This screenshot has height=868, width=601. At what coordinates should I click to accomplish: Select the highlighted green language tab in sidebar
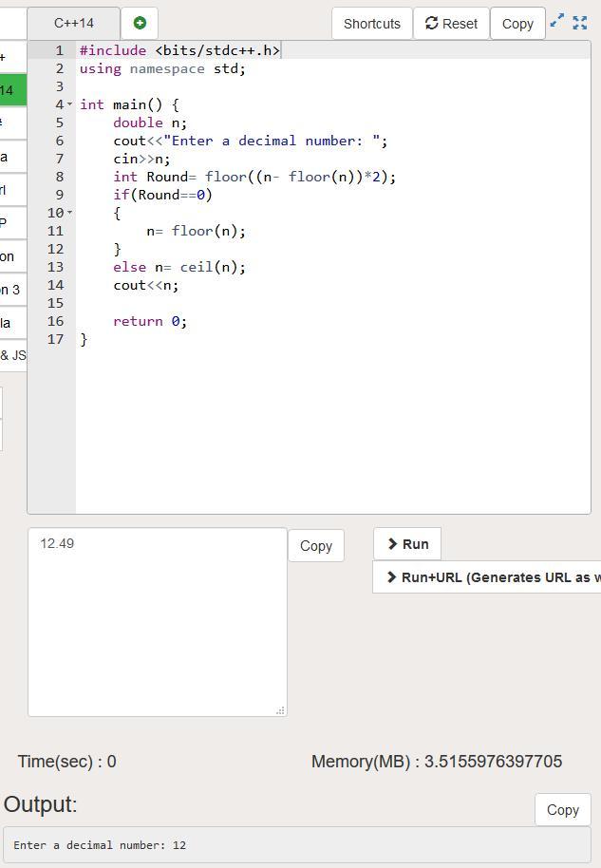coord(12,90)
